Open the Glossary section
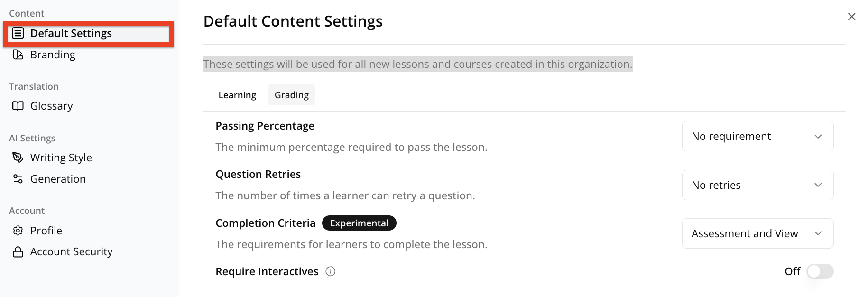Image resolution: width=868 pixels, height=297 pixels. tap(51, 106)
